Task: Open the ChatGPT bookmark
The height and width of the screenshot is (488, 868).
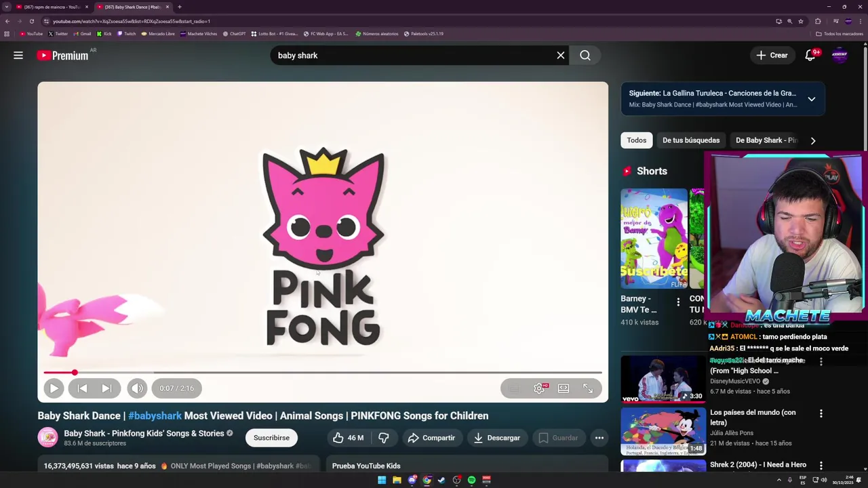Action: pyautogui.click(x=235, y=33)
